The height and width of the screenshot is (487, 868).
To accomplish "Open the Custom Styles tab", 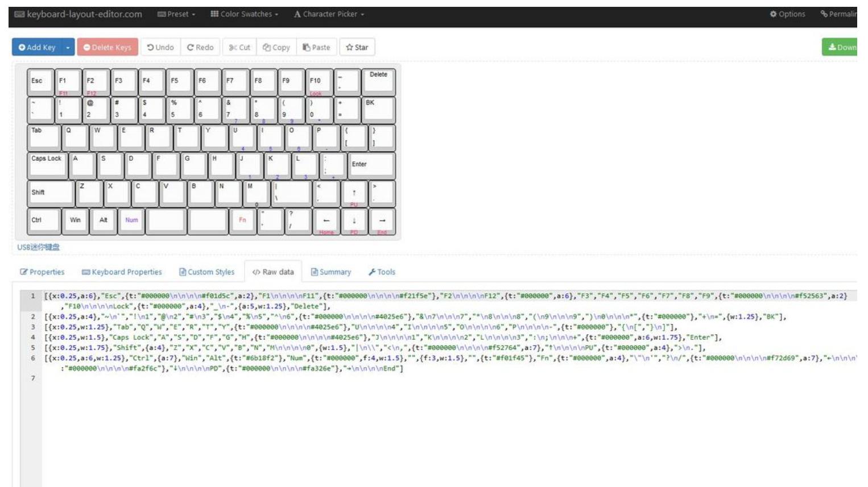I will (206, 272).
